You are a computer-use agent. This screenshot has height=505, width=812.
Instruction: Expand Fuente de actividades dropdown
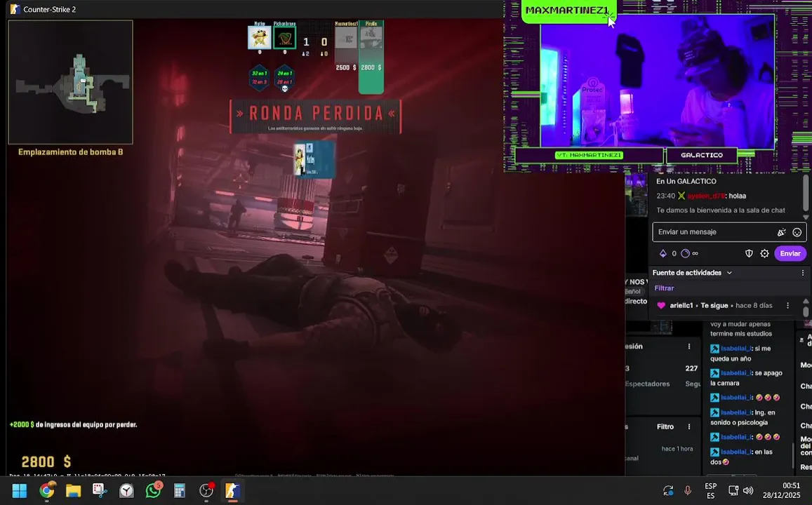pyautogui.click(x=729, y=273)
